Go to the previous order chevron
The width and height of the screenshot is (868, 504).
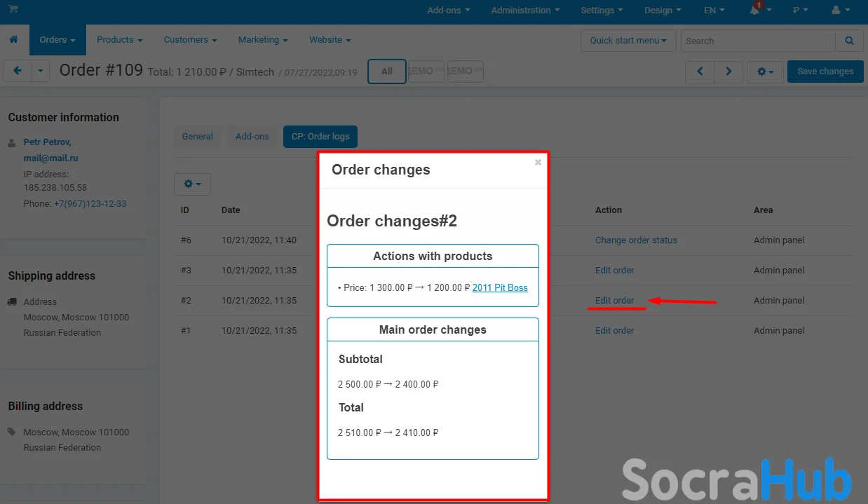(x=700, y=71)
